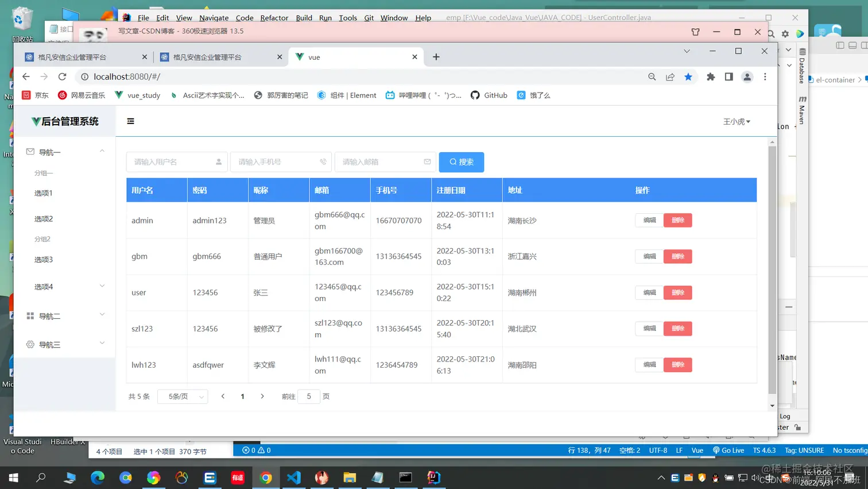
Task: Open the Tools menu in IntelliJ
Action: click(x=348, y=18)
